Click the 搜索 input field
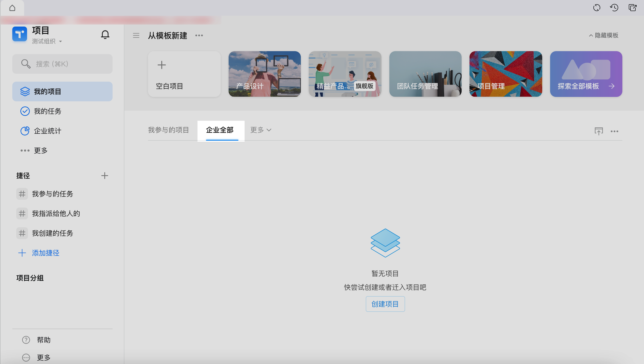644x364 pixels. pyautogui.click(x=62, y=64)
